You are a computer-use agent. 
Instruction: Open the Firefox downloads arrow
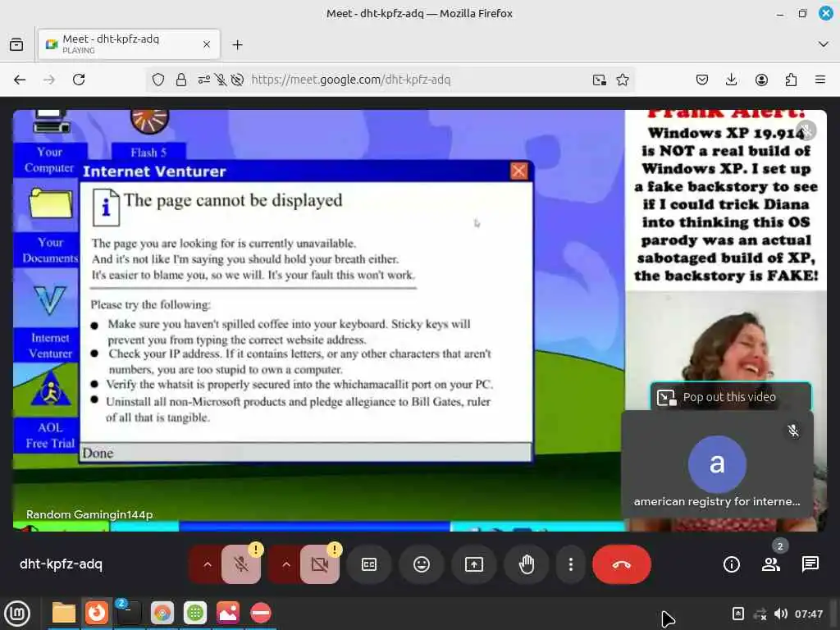pos(731,80)
